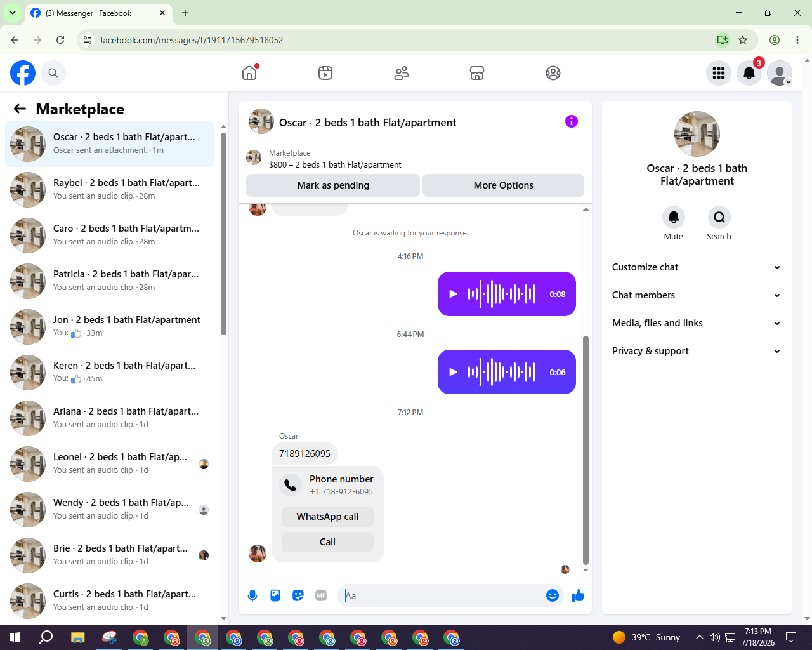Expand the Chat members section
This screenshot has height=650, width=812.
pos(697,295)
